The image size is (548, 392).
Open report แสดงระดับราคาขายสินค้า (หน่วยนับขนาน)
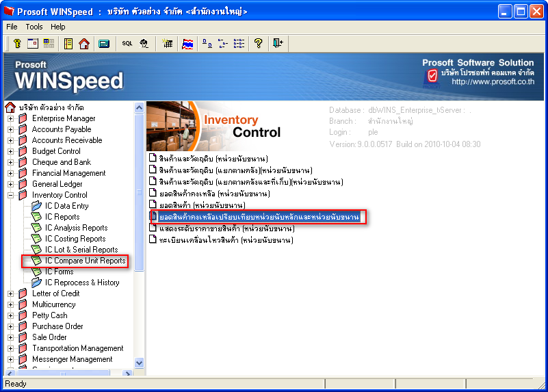pos(227,228)
